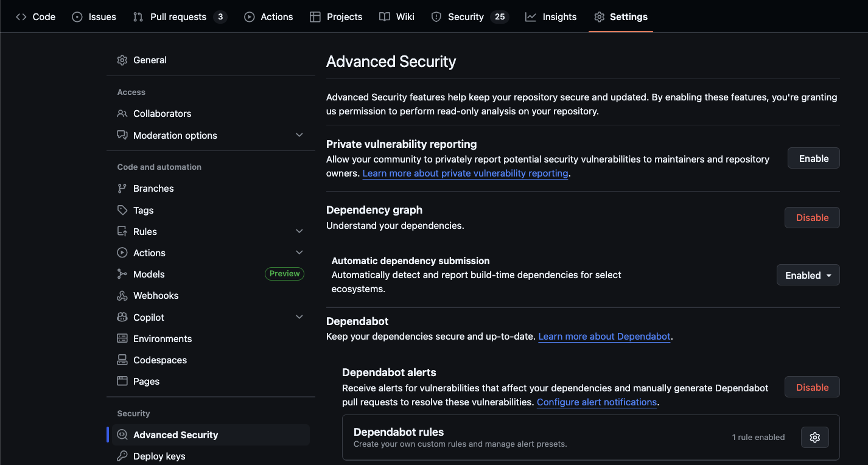
Task: Open Environments via its sidebar icon
Action: pos(122,338)
